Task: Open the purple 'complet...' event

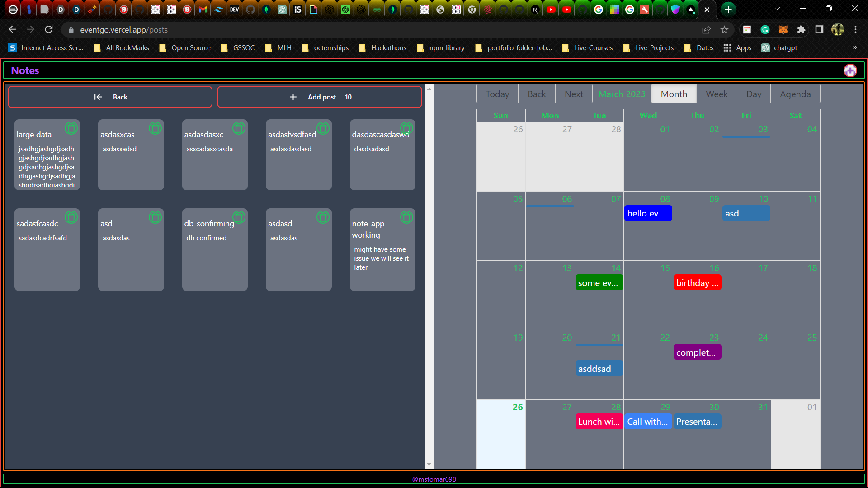Action: coord(697,352)
